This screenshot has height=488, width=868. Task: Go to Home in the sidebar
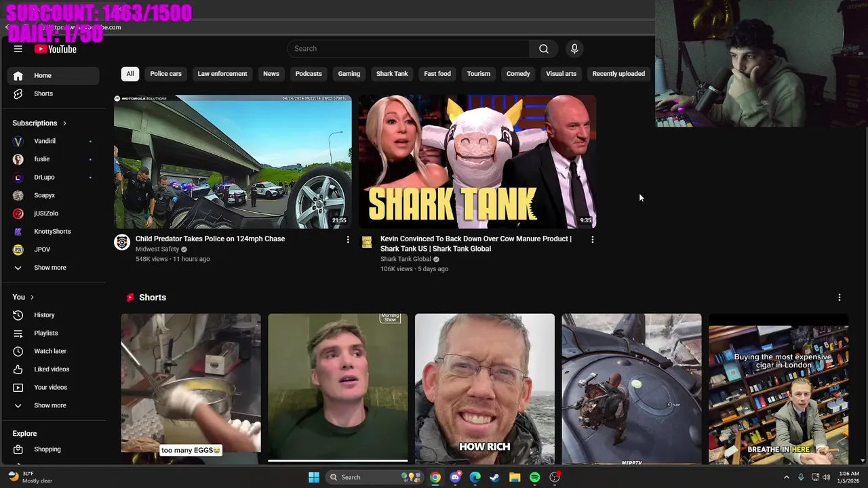tap(53, 75)
